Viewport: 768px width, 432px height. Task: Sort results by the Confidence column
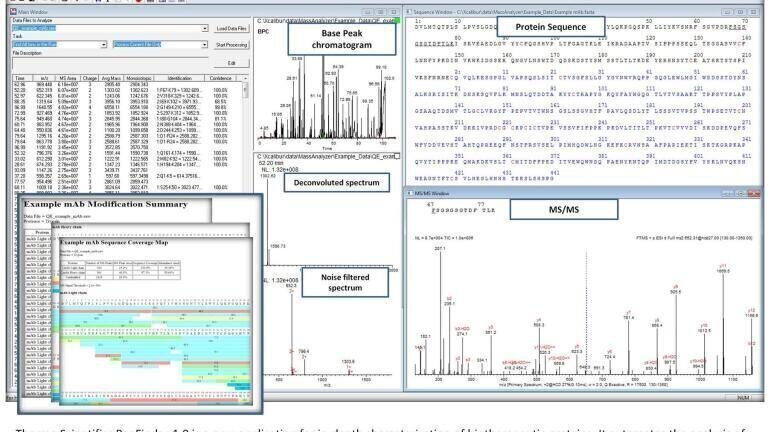pos(220,78)
